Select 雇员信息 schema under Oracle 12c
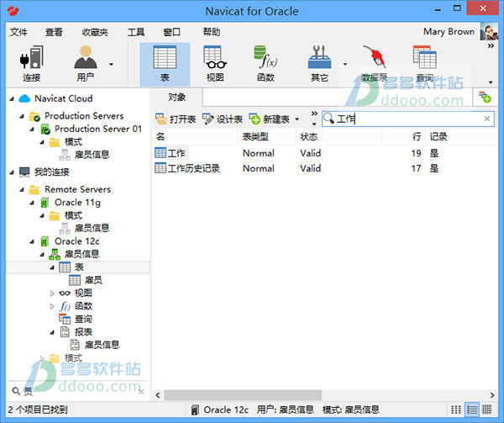 pos(81,254)
